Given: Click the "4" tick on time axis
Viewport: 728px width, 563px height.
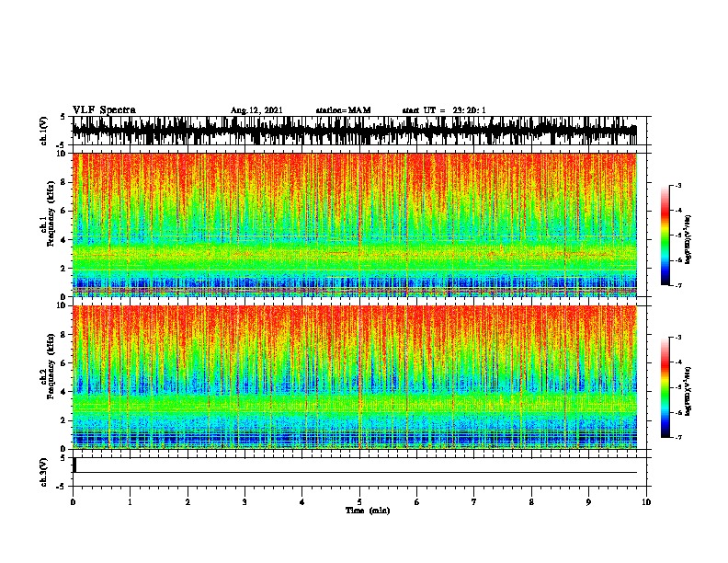Looking at the screenshot, I should pyautogui.click(x=302, y=502).
